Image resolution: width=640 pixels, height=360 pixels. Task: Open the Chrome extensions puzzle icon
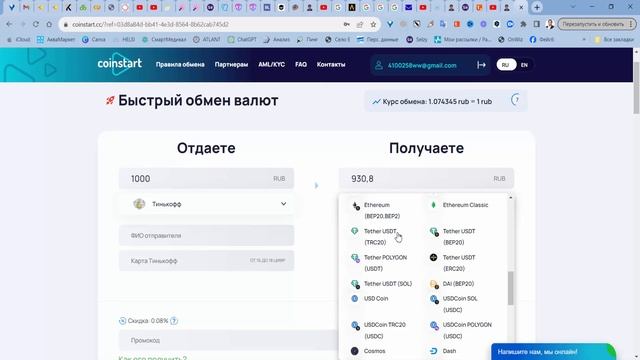[x=523, y=24]
